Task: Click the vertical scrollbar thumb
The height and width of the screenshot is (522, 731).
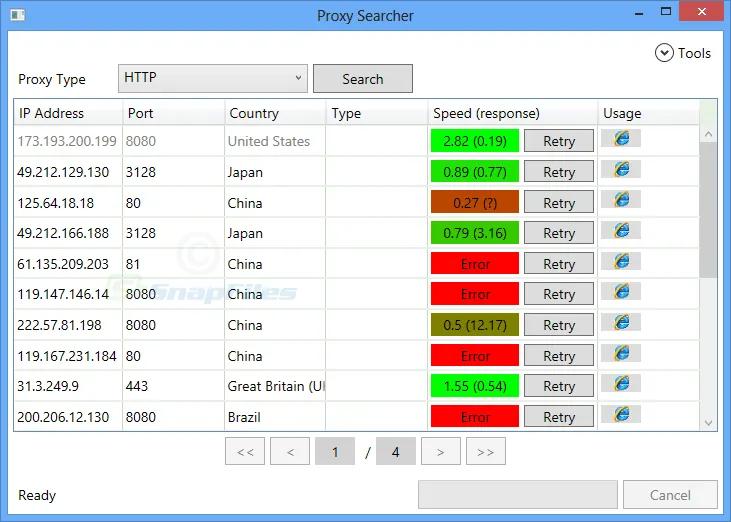Action: click(x=709, y=210)
